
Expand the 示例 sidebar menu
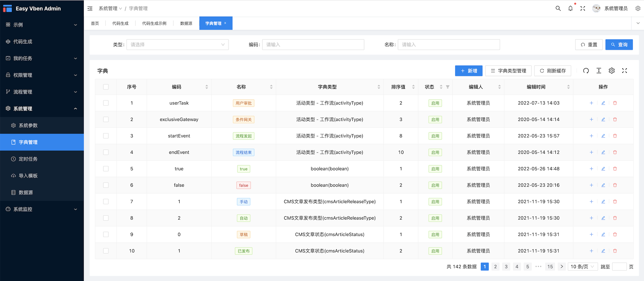click(42, 25)
